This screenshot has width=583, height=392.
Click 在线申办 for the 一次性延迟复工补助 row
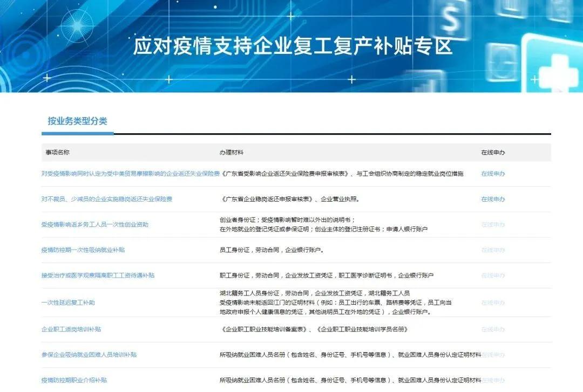tap(493, 302)
